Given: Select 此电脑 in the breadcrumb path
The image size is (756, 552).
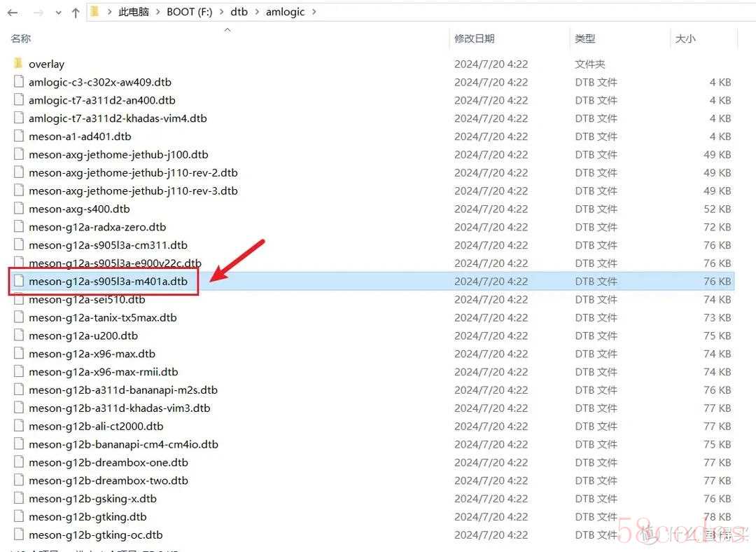Looking at the screenshot, I should coord(134,12).
